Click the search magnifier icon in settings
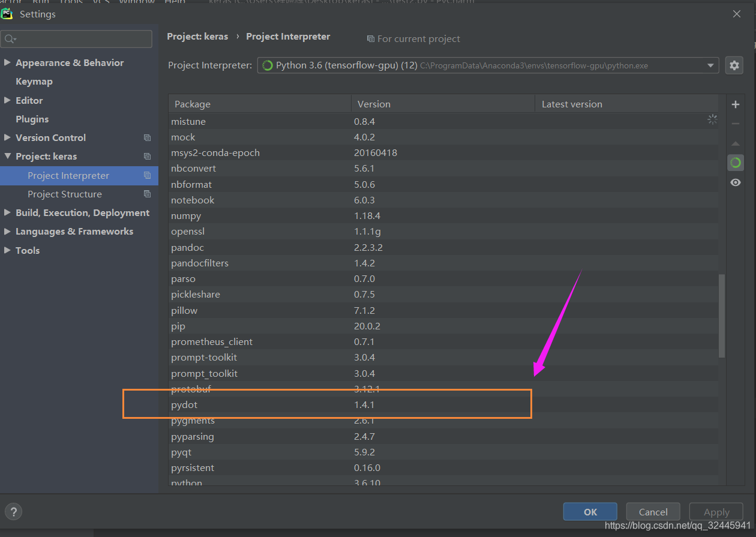 (10, 39)
